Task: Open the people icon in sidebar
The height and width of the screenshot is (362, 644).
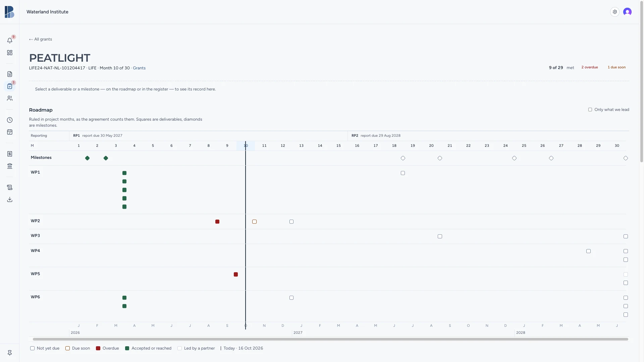Action: (x=10, y=98)
